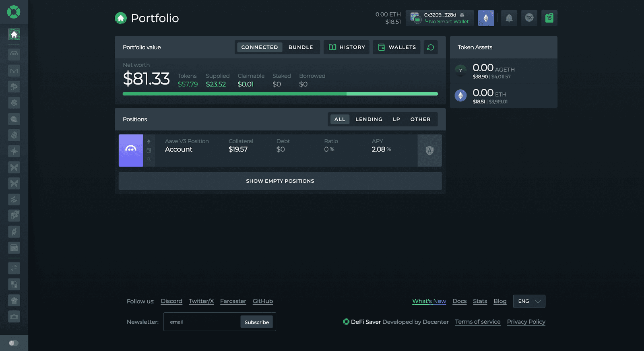
Task: Open the speech-bubble shaped sidebar icon
Action: coord(14,119)
